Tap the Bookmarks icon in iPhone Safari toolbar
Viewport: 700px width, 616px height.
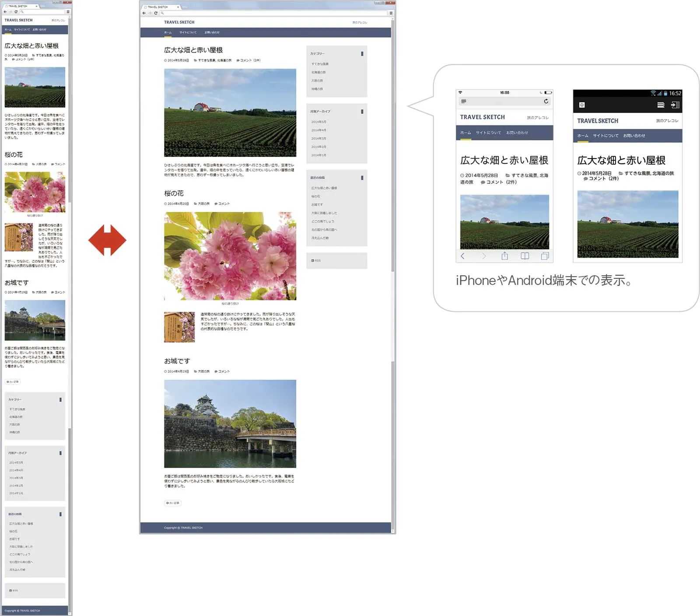524,256
